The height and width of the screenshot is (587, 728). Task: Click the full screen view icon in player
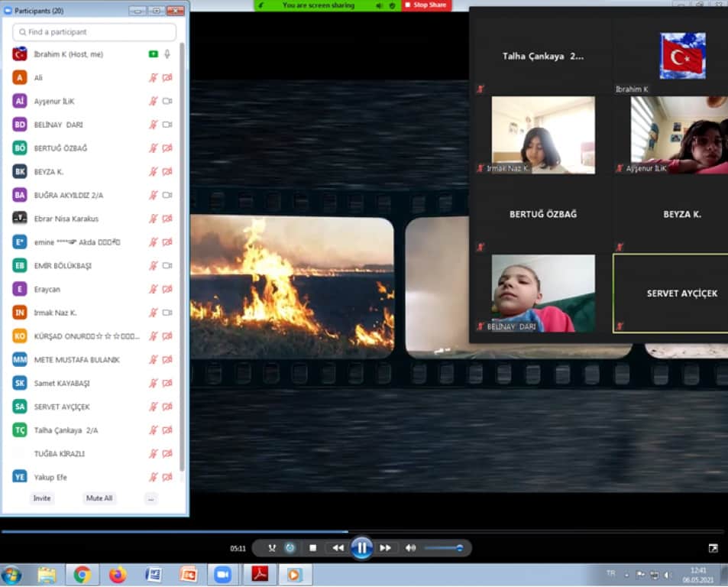click(713, 548)
